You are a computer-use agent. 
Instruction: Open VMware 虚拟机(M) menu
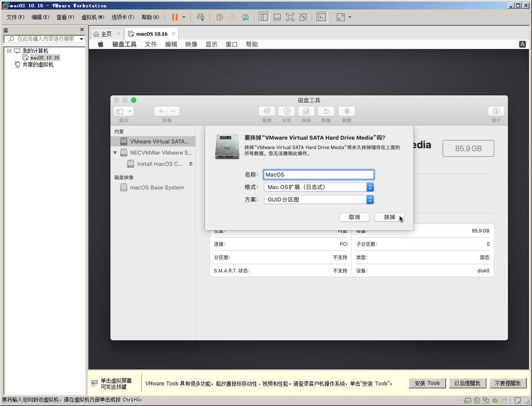(93, 17)
